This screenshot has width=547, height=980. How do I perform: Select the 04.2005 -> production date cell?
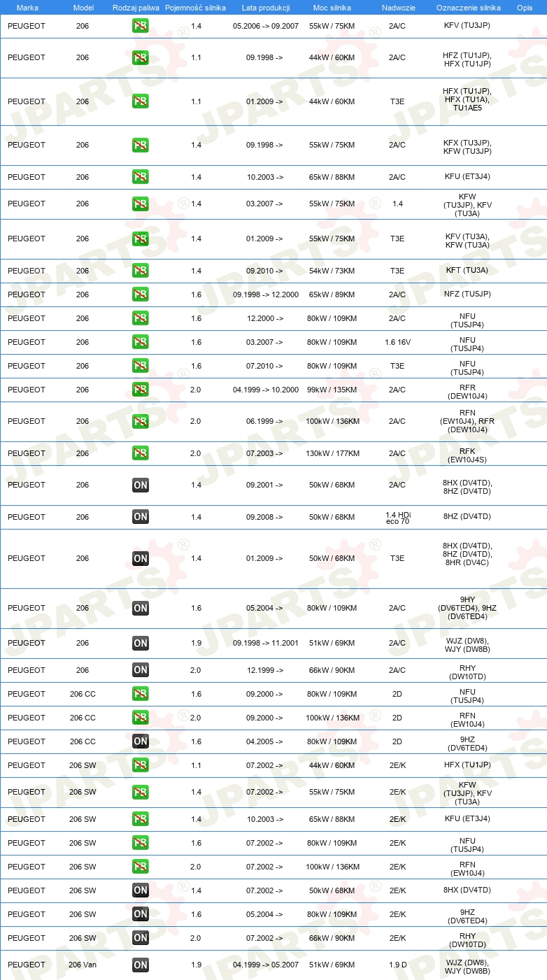click(x=265, y=741)
